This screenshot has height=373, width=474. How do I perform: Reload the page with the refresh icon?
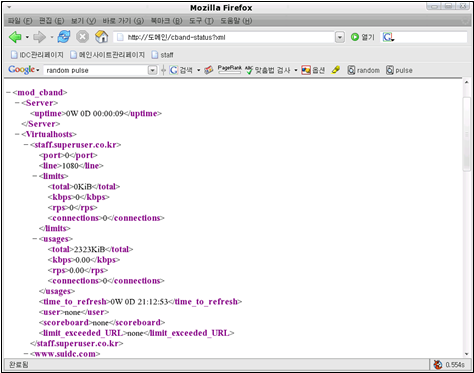click(x=64, y=37)
